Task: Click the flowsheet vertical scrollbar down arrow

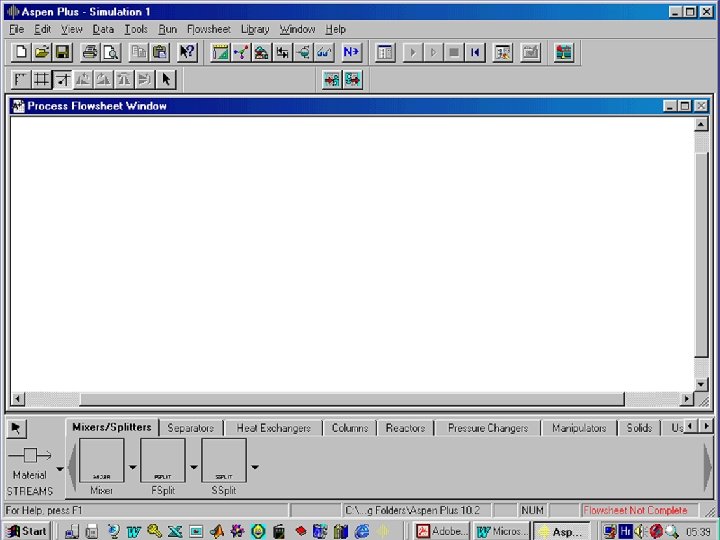Action: [x=701, y=384]
